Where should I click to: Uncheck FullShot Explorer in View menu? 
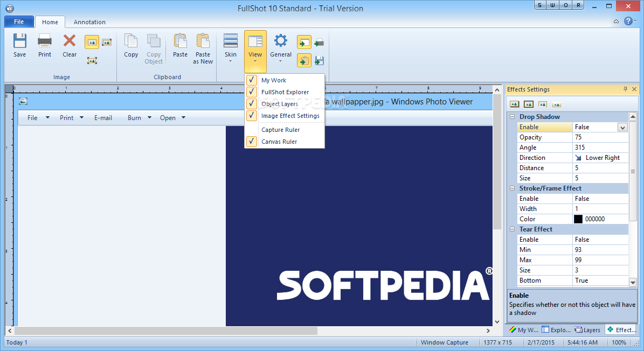pyautogui.click(x=251, y=92)
